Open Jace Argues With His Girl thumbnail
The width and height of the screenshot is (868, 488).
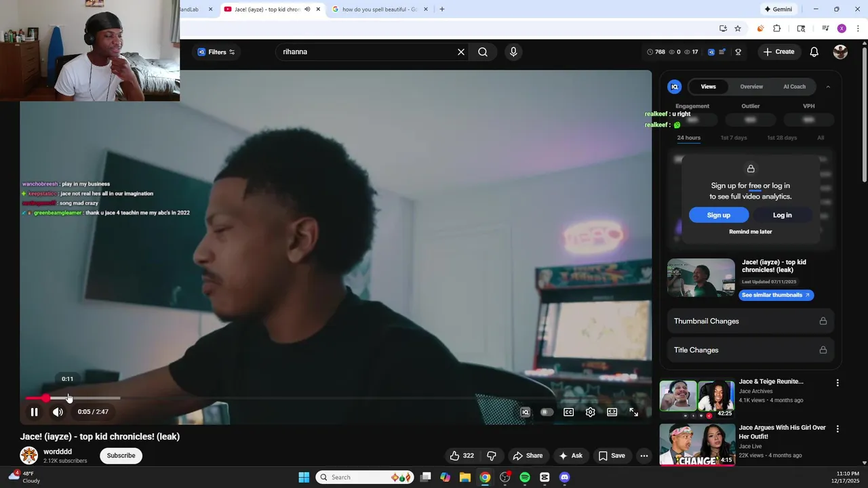697,445
